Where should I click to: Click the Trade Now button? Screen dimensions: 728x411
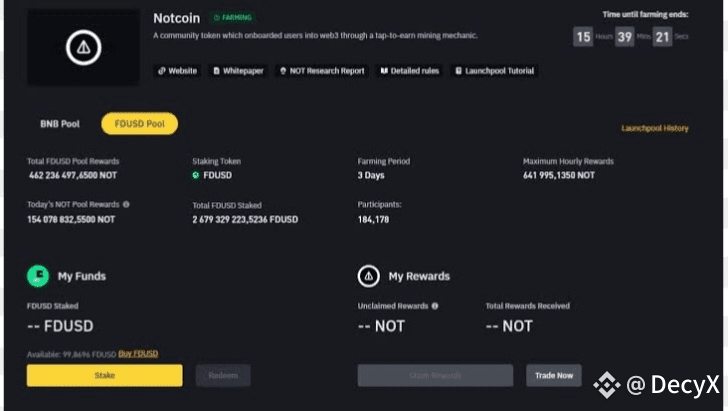click(554, 375)
